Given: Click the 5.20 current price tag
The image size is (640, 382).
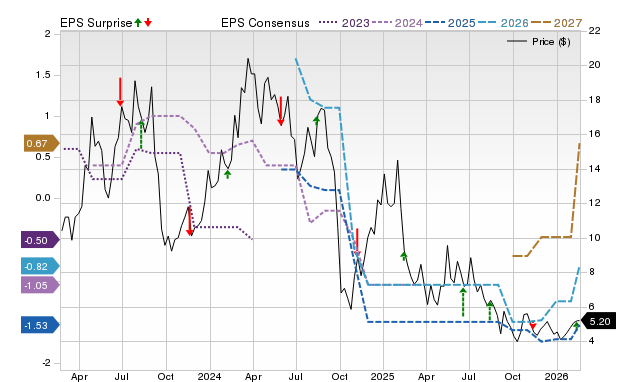Looking at the screenshot, I should pyautogui.click(x=598, y=322).
